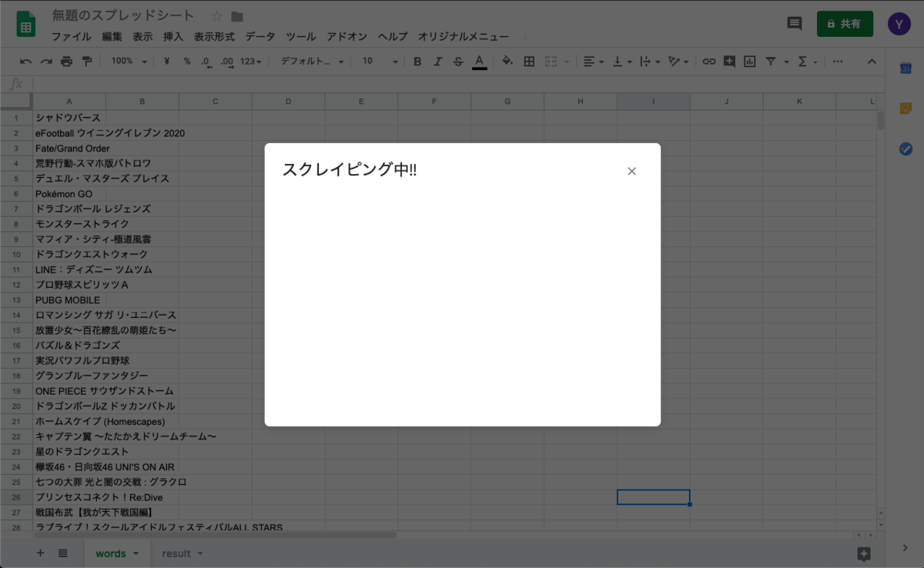Click the document title 無題のスプレッドシート
Screen dimensions: 924x568
click(123, 15)
